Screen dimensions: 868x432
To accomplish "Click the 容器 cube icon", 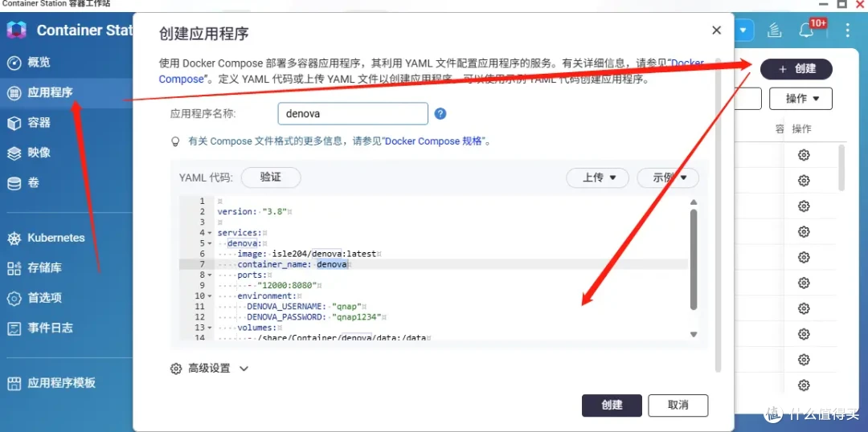I will click(x=14, y=123).
